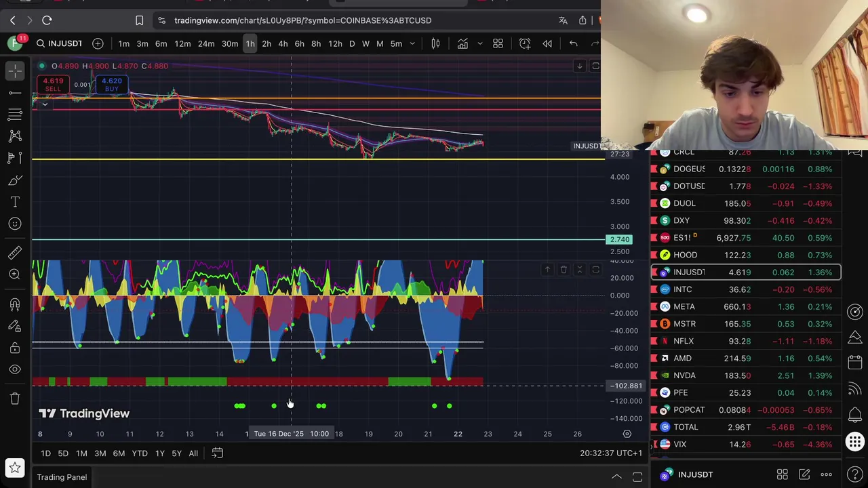Open the favorites star toolbar button

(15, 468)
